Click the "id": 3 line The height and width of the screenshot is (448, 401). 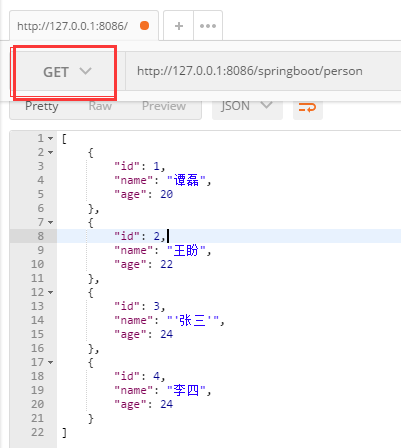tap(140, 306)
